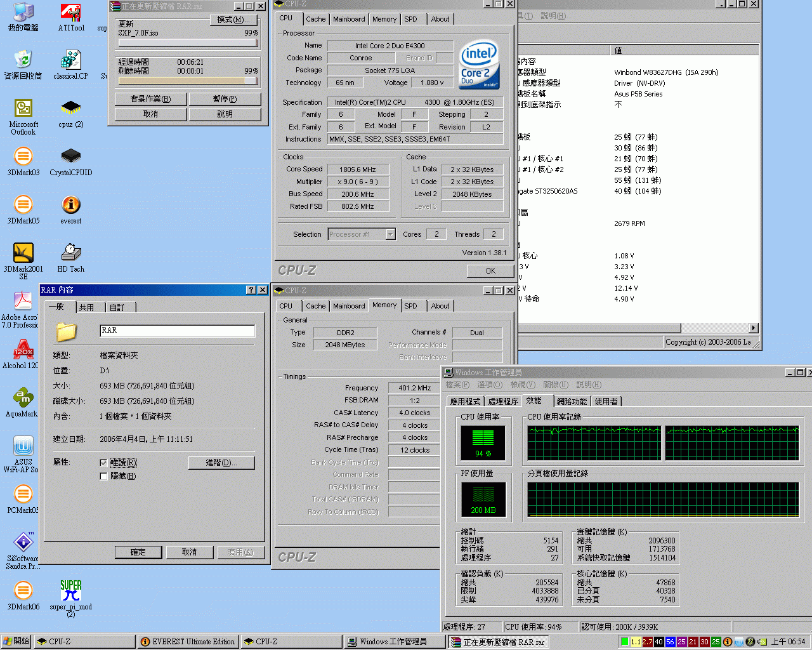
Task: Click 說明 button in WinRAR progress window
Action: point(225,114)
